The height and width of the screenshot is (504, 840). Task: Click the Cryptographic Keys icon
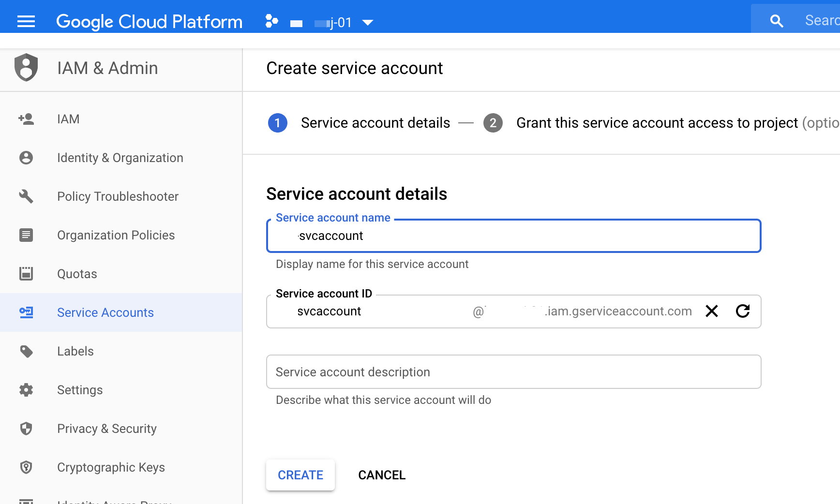[x=26, y=467]
